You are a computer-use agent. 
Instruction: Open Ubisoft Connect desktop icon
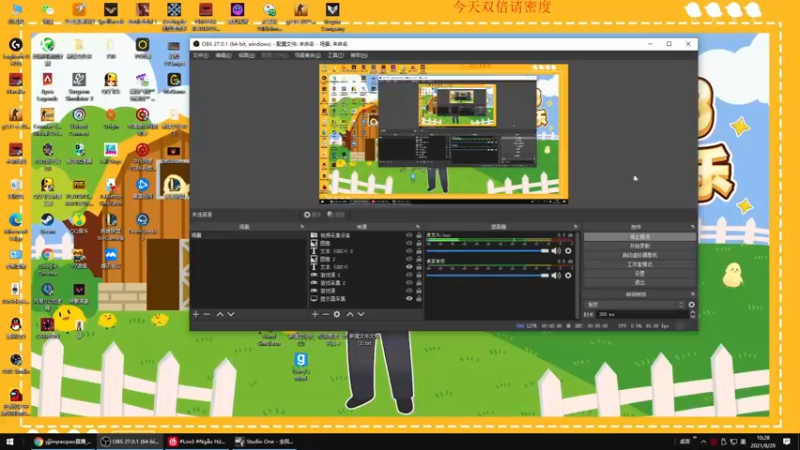(x=79, y=121)
